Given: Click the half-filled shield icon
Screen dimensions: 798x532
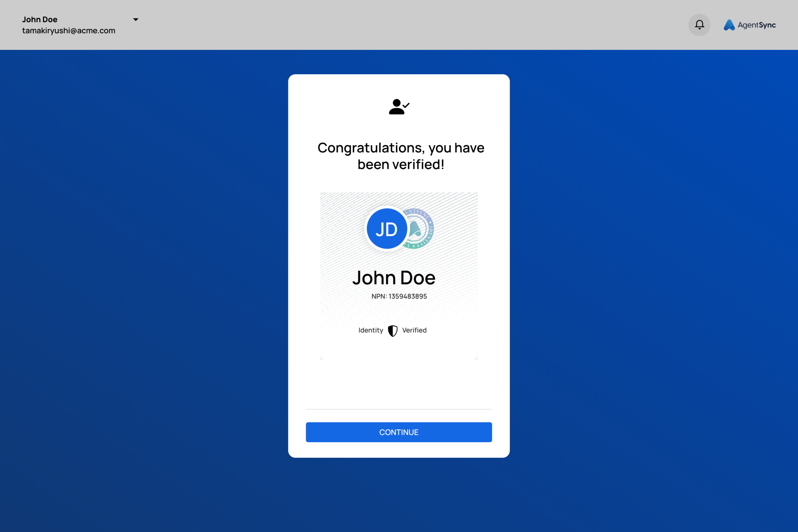Looking at the screenshot, I should (x=392, y=331).
